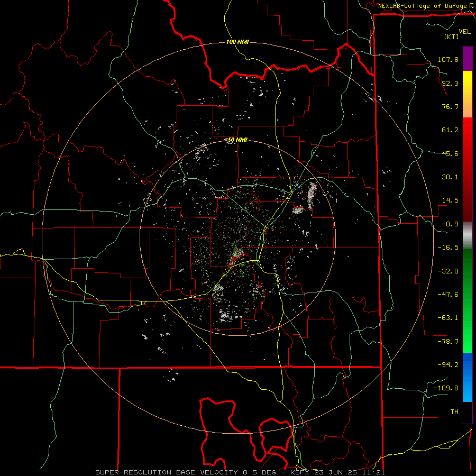Select the 30.1 scale value

click(450, 177)
